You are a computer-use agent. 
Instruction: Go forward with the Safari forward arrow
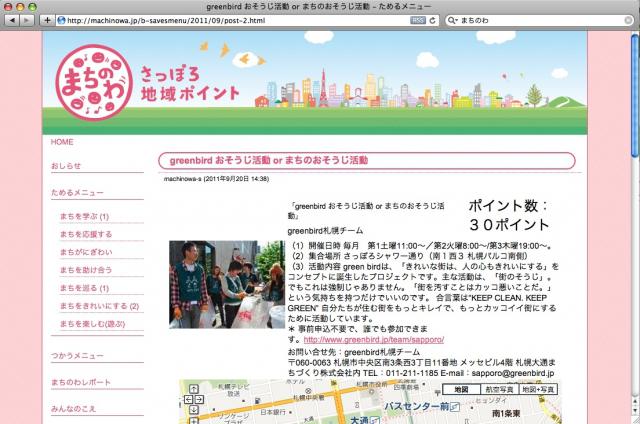[x=27, y=20]
